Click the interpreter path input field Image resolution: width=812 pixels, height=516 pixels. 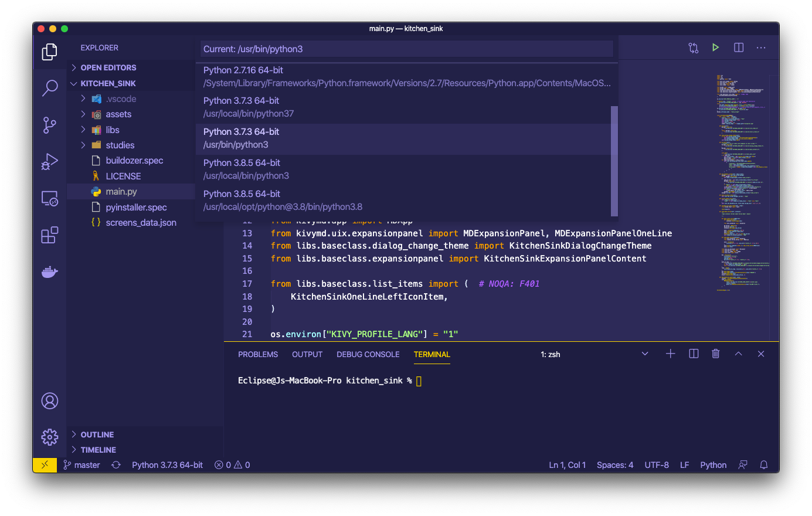[x=407, y=49]
